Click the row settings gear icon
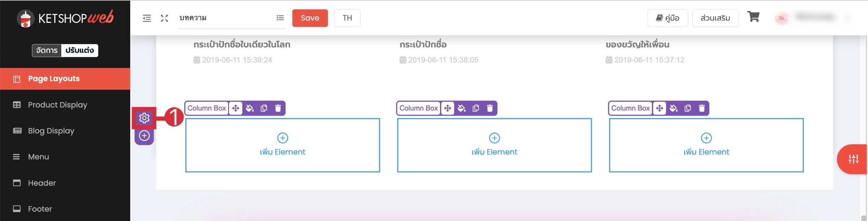Screen dimensions: 868x221 [x=144, y=118]
